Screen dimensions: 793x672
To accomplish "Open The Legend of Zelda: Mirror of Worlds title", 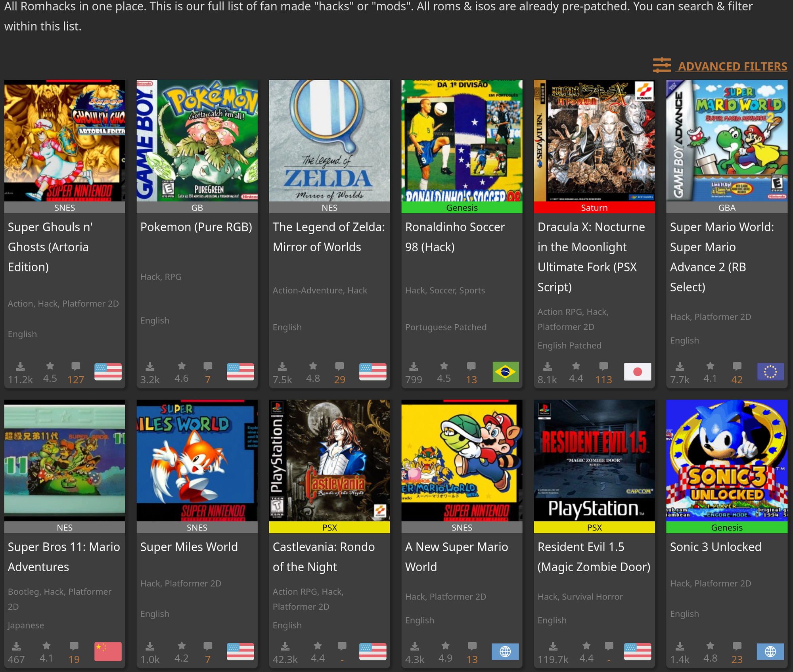I will click(329, 237).
